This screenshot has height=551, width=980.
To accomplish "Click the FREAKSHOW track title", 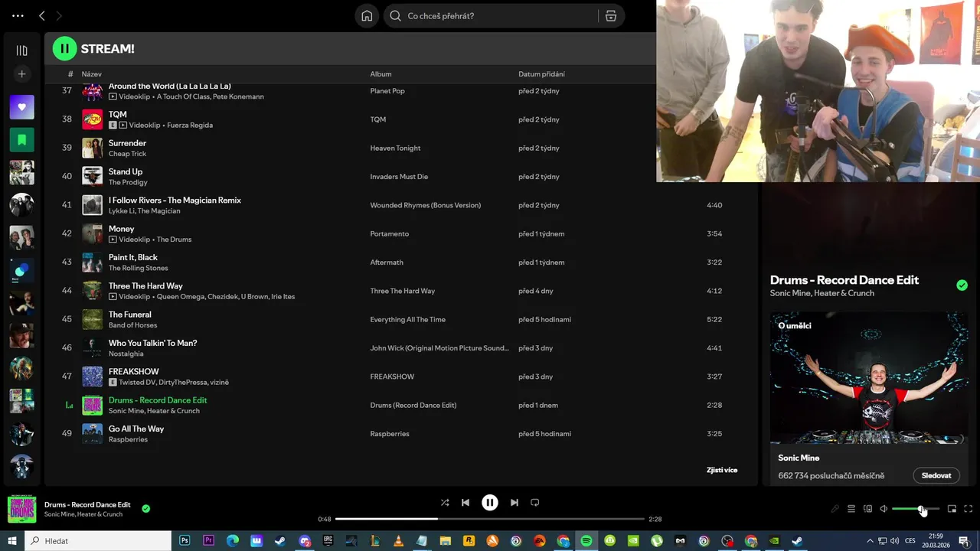I will point(133,371).
